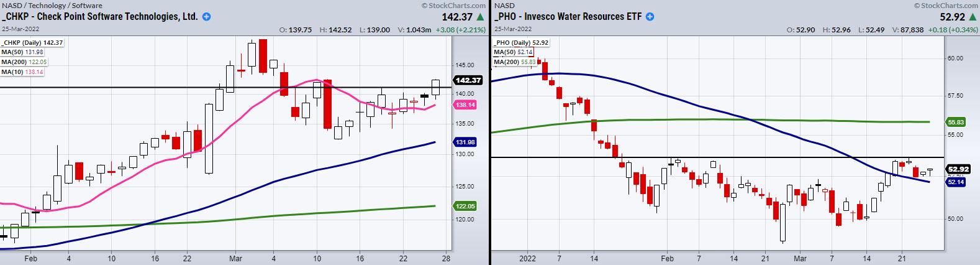
Task: Click the black 52.92 last price tag on the PHO axis
Action: pos(957,169)
